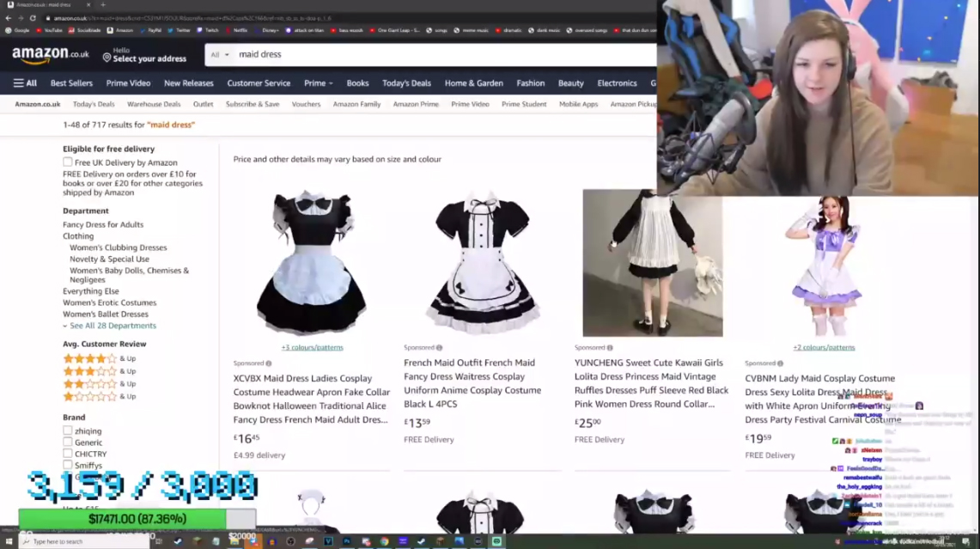Click the delivery location pin icon
The width and height of the screenshot is (980, 549).
point(107,58)
